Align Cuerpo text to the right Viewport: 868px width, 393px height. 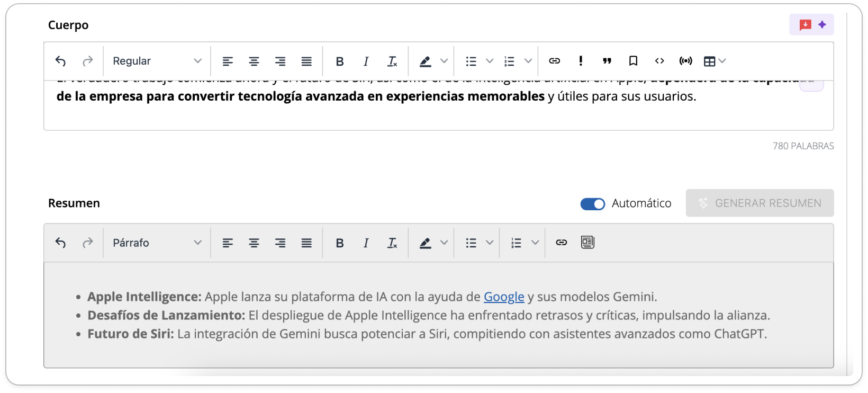[281, 61]
